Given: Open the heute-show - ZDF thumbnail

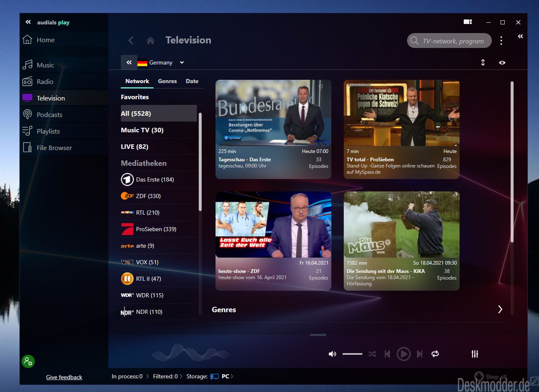Looking at the screenshot, I should [x=273, y=225].
